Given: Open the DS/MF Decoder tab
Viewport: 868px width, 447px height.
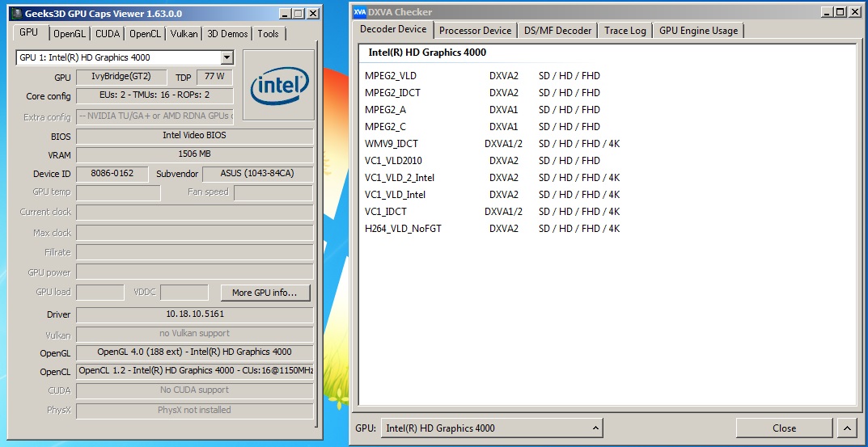Looking at the screenshot, I should pos(557,31).
